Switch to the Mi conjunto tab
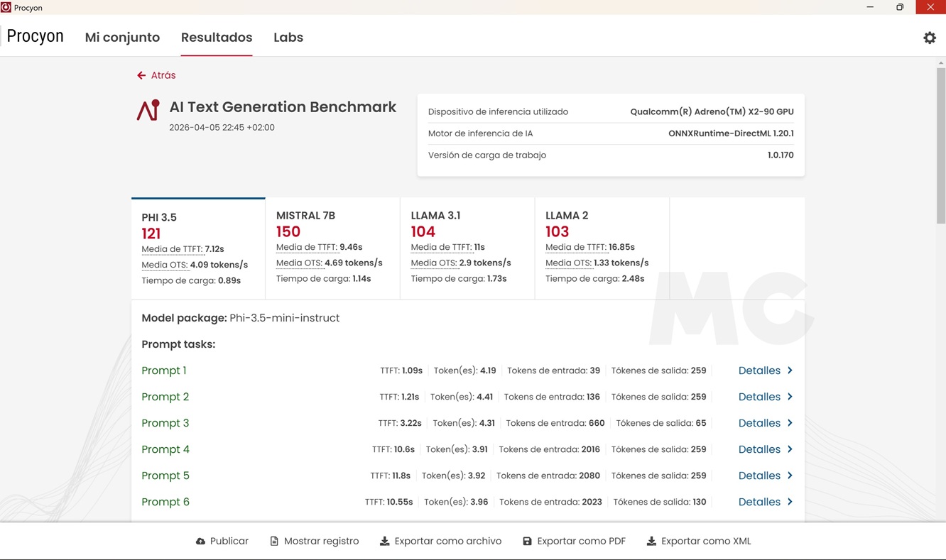 coord(122,38)
